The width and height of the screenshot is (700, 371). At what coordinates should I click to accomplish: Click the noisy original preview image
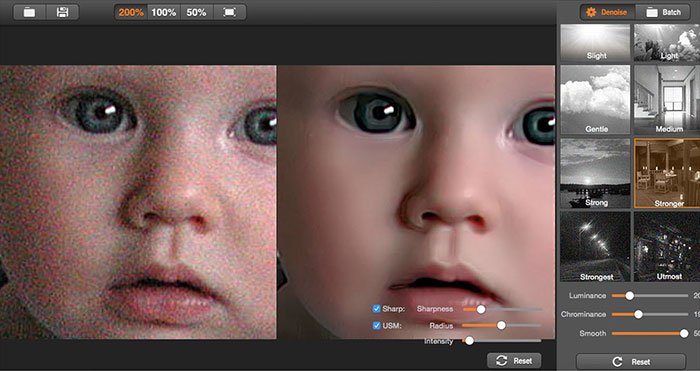click(138, 202)
